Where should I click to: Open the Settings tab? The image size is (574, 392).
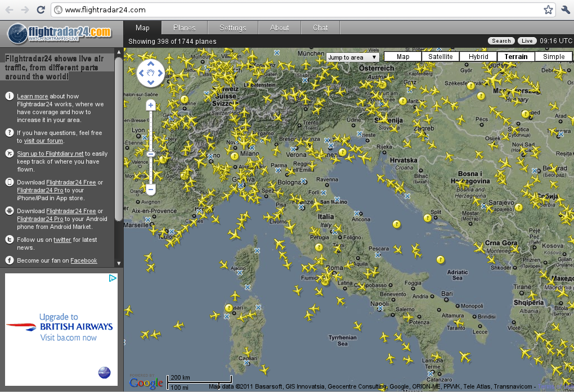232,27
